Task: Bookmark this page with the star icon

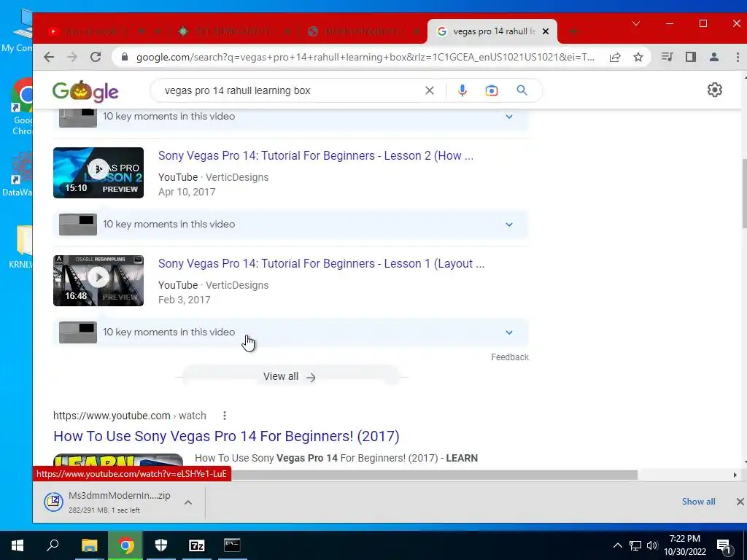Action: click(638, 57)
